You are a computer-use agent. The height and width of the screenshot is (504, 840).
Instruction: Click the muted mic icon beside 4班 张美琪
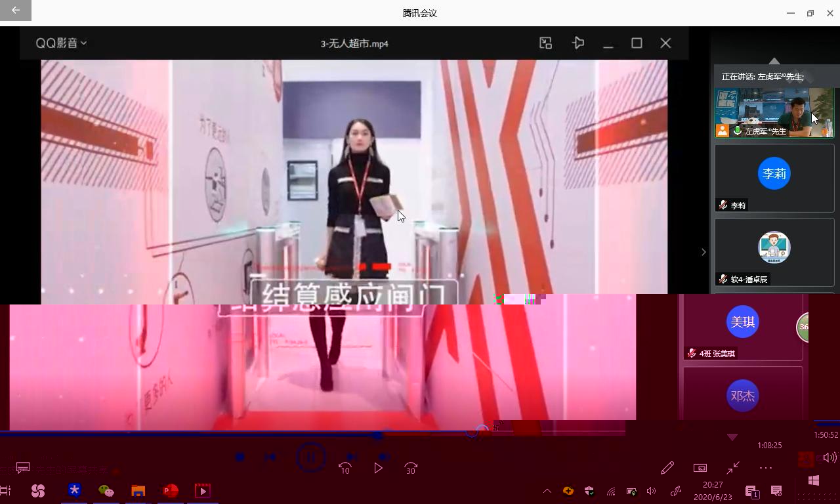coord(692,353)
